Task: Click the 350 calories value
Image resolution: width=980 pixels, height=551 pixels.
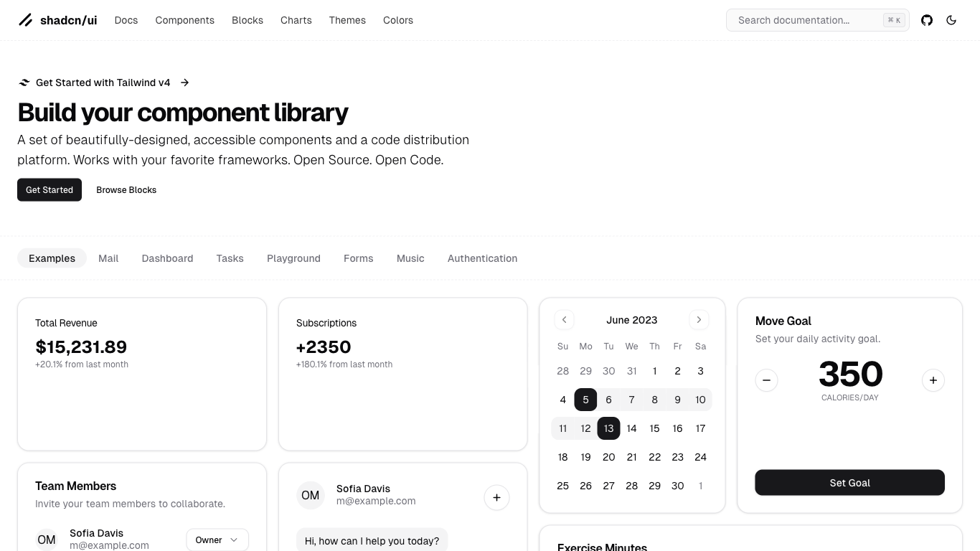Action: (850, 374)
